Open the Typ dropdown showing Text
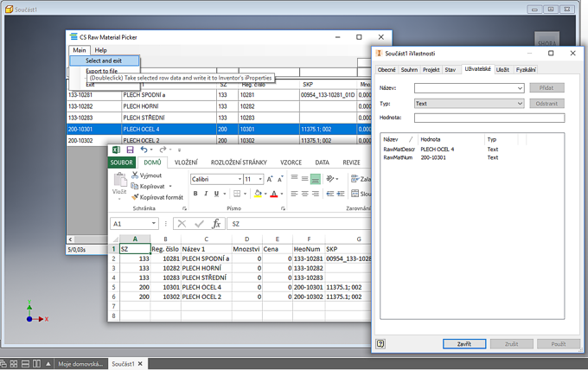 point(520,103)
